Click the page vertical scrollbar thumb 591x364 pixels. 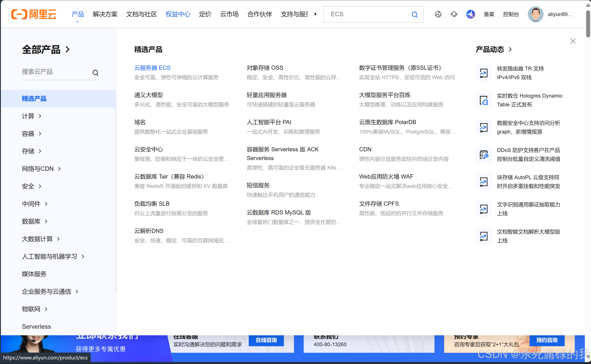pos(588,24)
